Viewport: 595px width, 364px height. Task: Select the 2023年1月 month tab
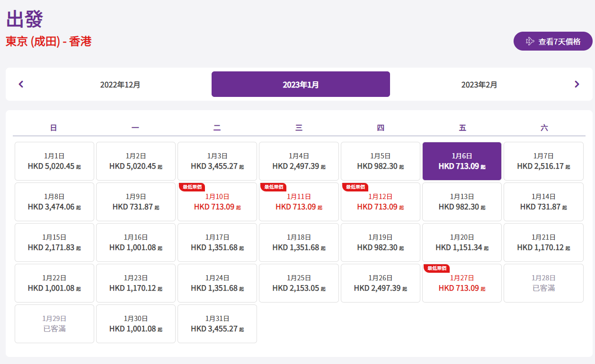point(301,85)
